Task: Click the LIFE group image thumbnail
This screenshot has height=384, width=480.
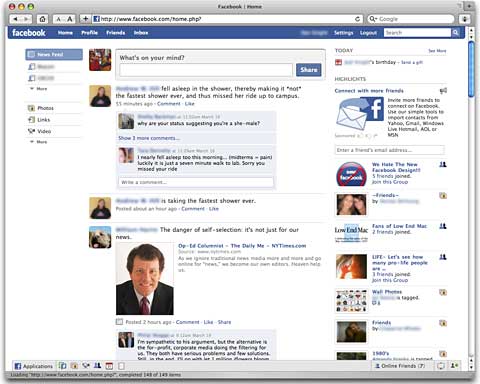Action: [351, 266]
